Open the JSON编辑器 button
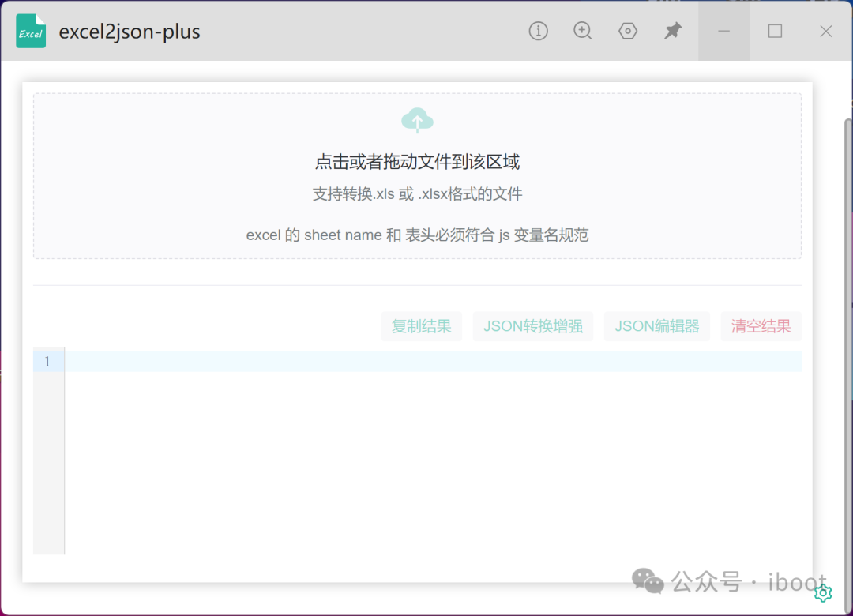Screen dimensions: 853x616 [657, 326]
